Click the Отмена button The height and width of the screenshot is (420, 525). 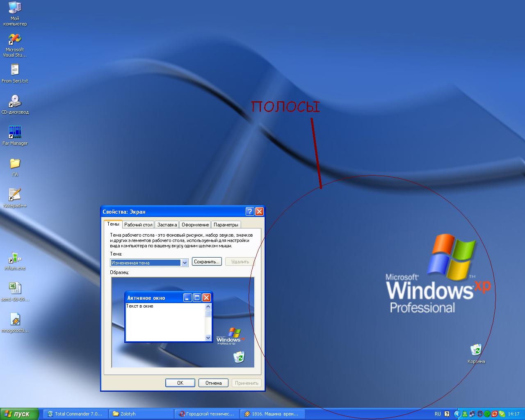(x=213, y=383)
